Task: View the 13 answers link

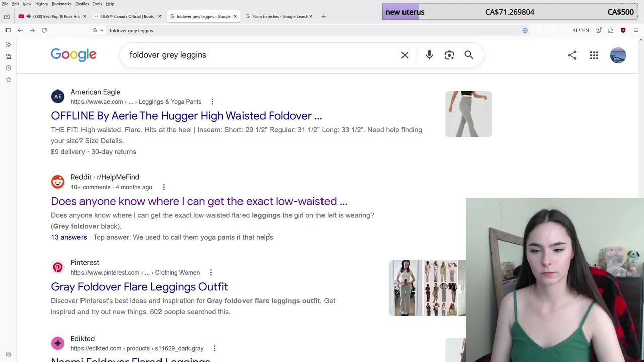Action: (69, 237)
